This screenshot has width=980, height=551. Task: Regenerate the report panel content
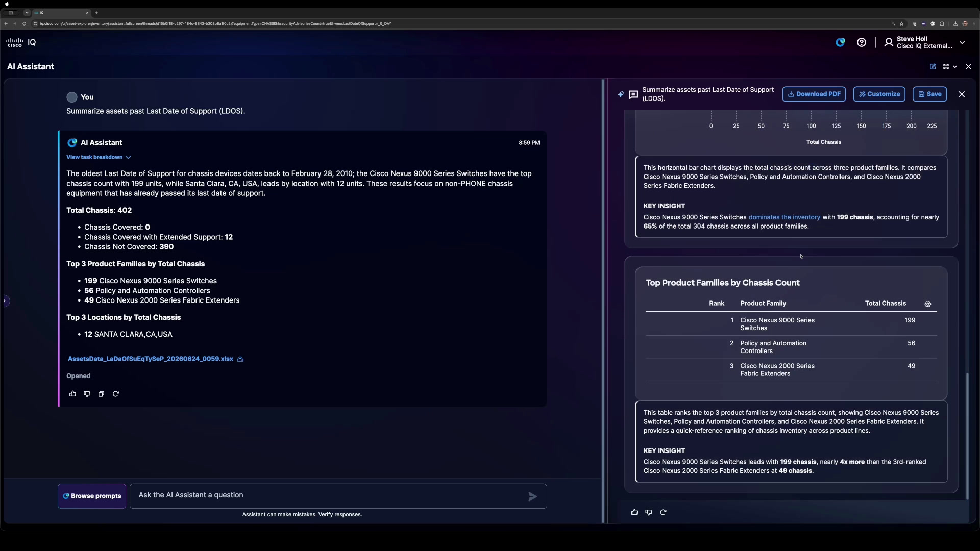coord(663,512)
